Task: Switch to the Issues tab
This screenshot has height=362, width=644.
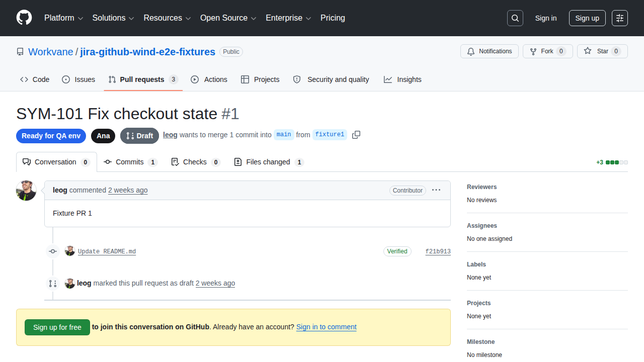Action: click(78, 79)
